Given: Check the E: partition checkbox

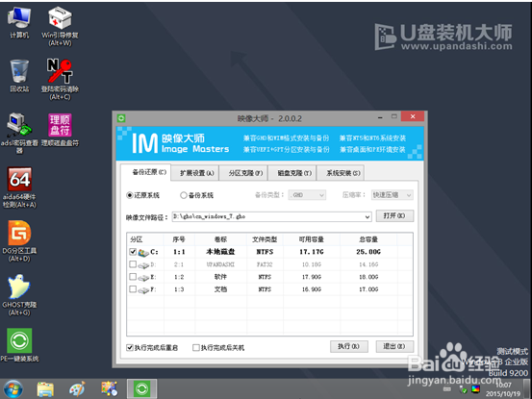Looking at the screenshot, I should (x=133, y=277).
